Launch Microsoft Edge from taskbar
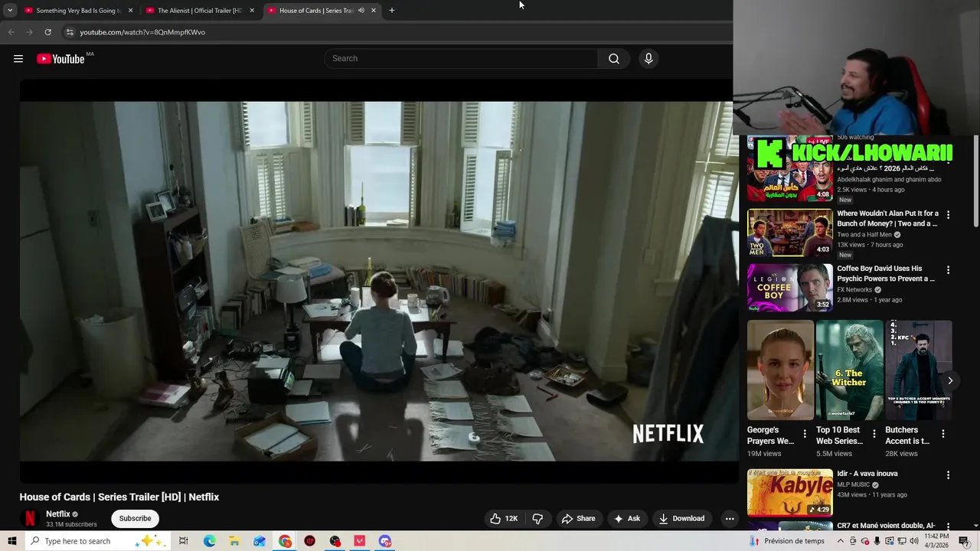This screenshot has width=980, height=551. (209, 541)
